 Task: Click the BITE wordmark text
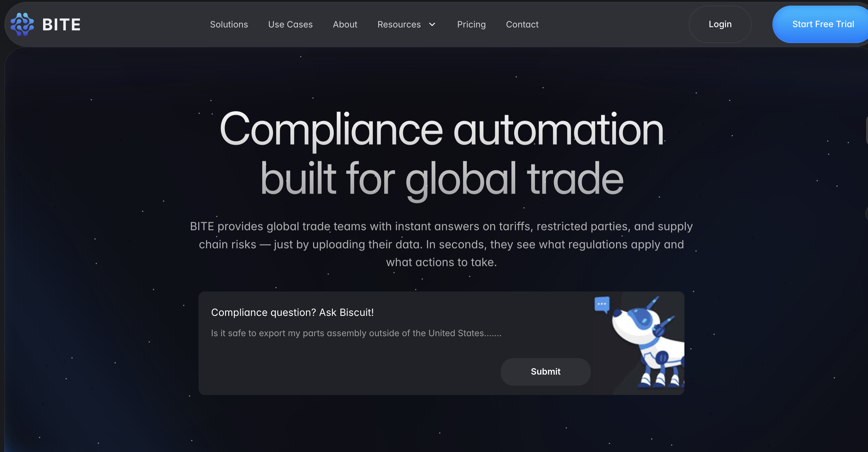click(61, 25)
